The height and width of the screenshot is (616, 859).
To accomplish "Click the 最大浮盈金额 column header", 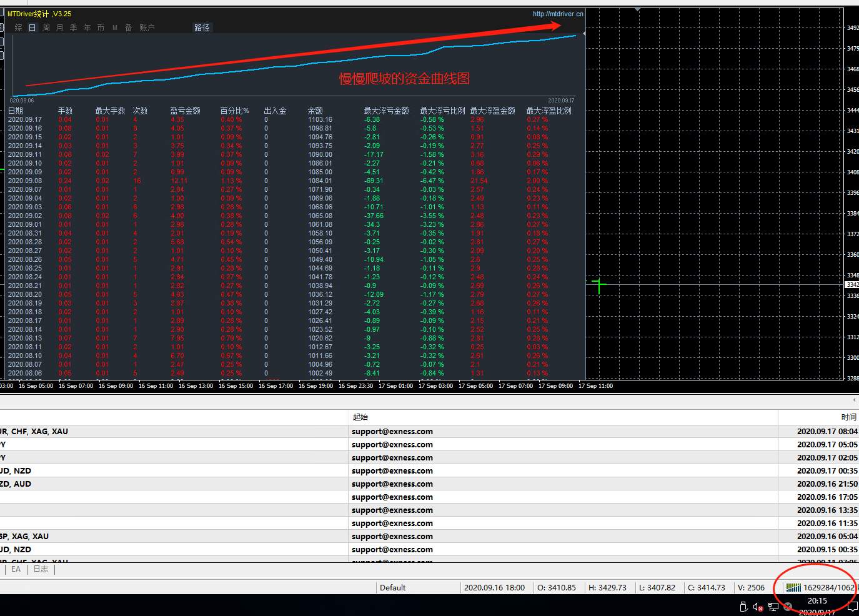I will coord(492,111).
